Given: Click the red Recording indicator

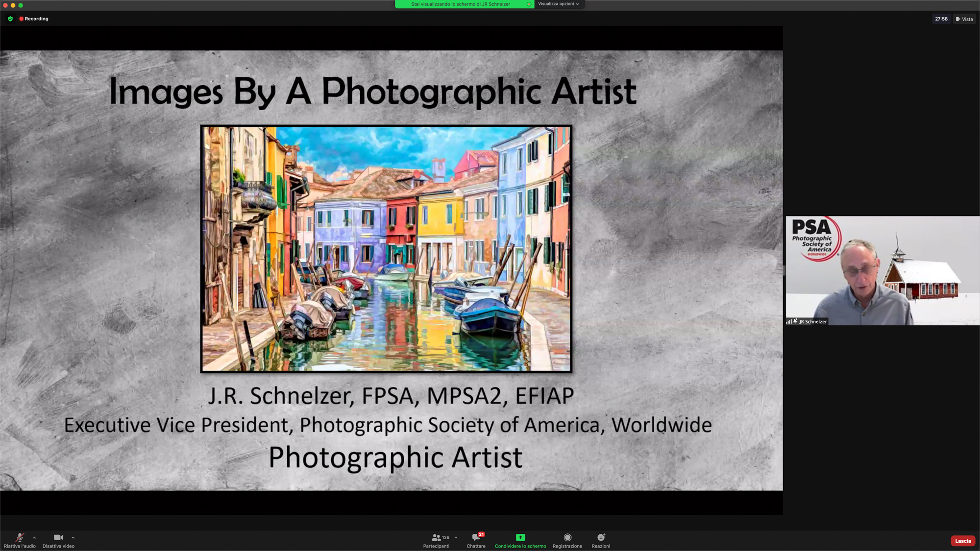Looking at the screenshot, I should tap(34, 19).
